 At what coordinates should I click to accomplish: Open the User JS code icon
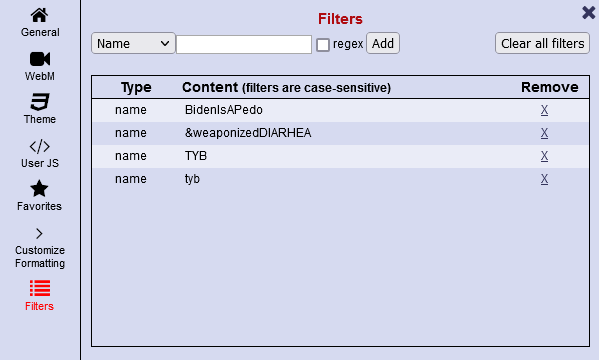point(40,146)
